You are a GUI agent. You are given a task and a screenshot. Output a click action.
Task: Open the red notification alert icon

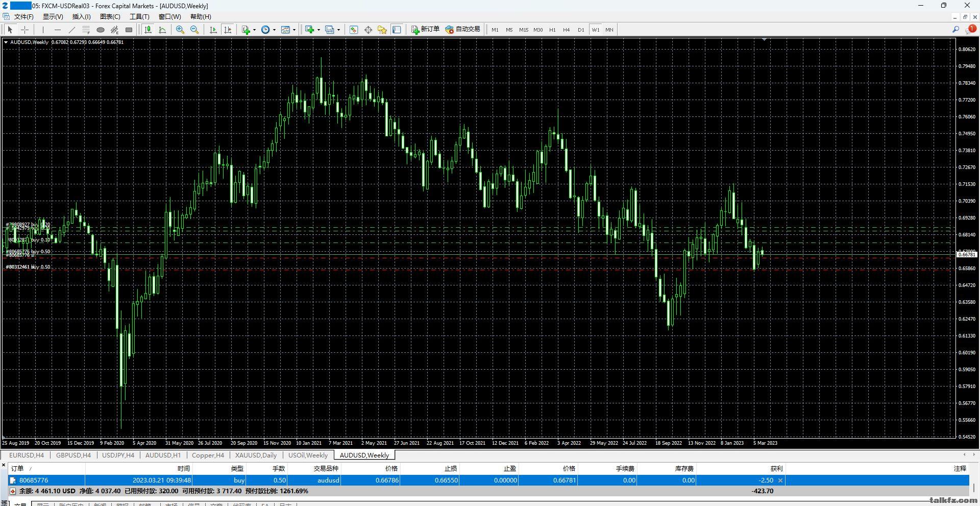[971, 30]
